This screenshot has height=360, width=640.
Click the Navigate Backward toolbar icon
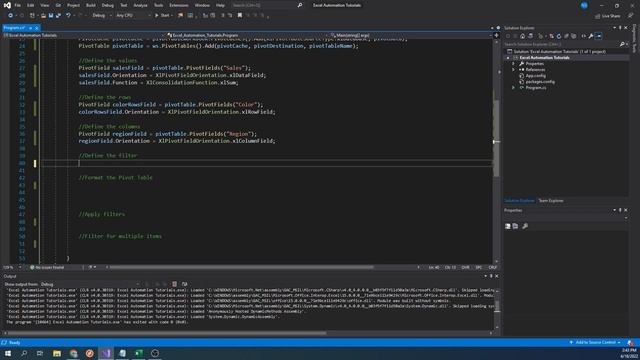[x=10, y=16]
